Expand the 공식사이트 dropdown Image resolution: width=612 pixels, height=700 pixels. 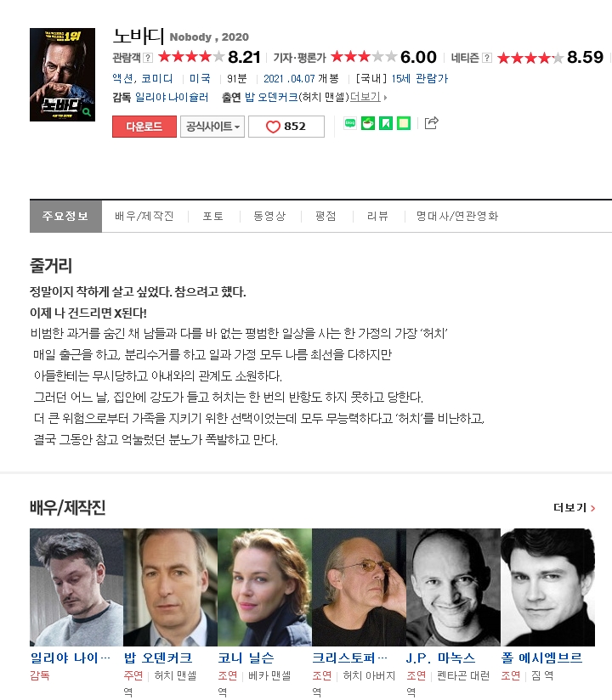click(x=212, y=127)
